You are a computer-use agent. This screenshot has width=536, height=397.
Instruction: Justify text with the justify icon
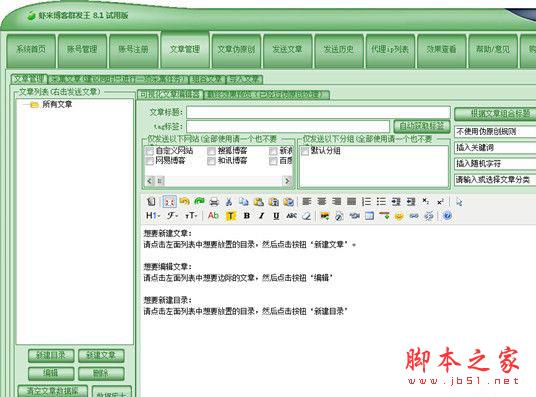(x=351, y=201)
